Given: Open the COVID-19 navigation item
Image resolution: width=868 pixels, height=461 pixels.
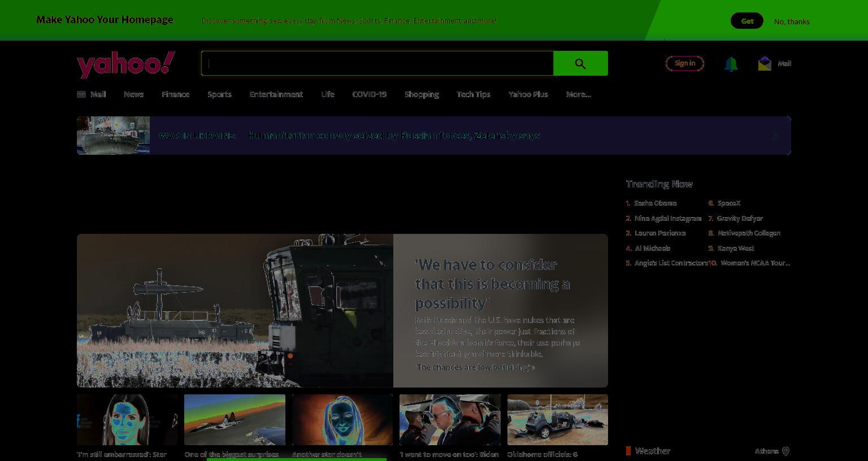Looking at the screenshot, I should (370, 94).
